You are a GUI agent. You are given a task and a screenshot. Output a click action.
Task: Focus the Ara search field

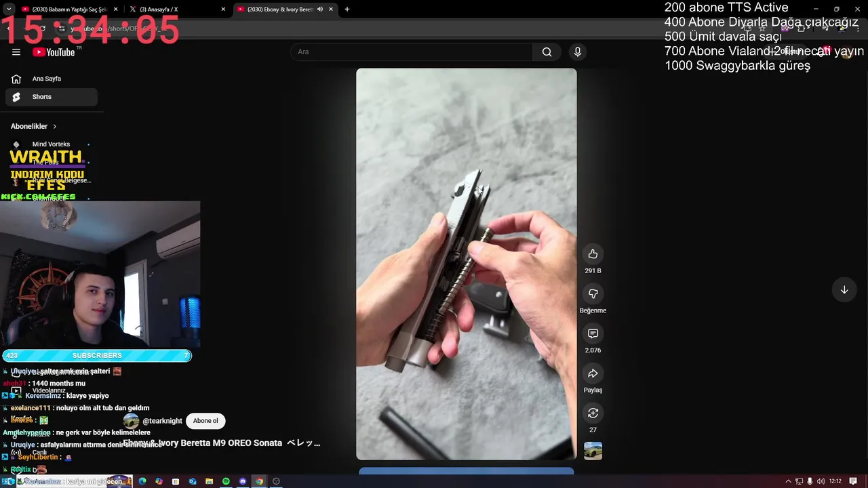tap(412, 52)
